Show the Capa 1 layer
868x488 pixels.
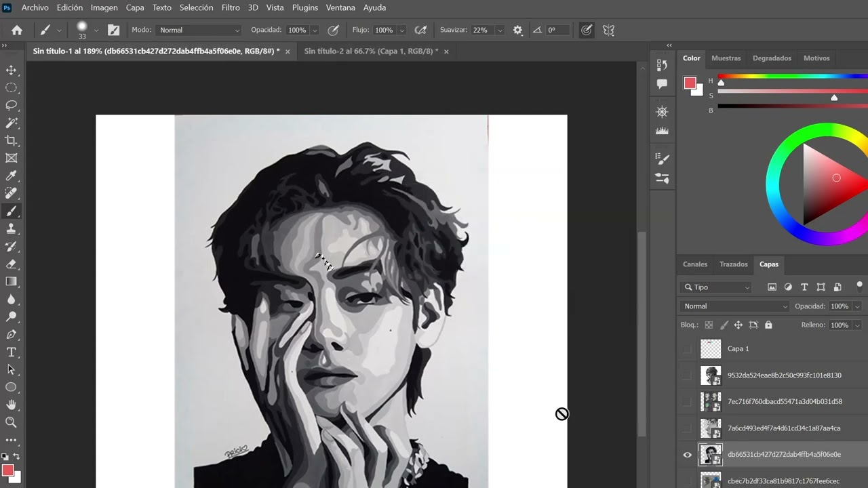[x=688, y=348]
